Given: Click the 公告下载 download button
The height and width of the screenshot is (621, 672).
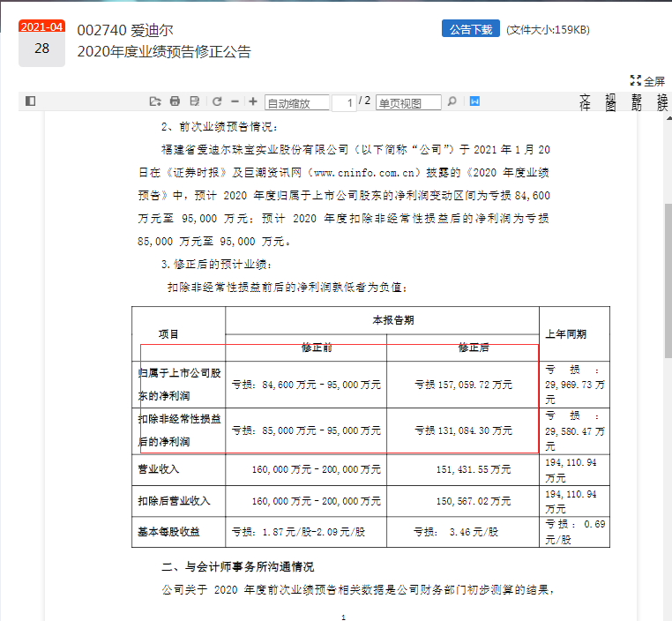Looking at the screenshot, I should point(471,29).
